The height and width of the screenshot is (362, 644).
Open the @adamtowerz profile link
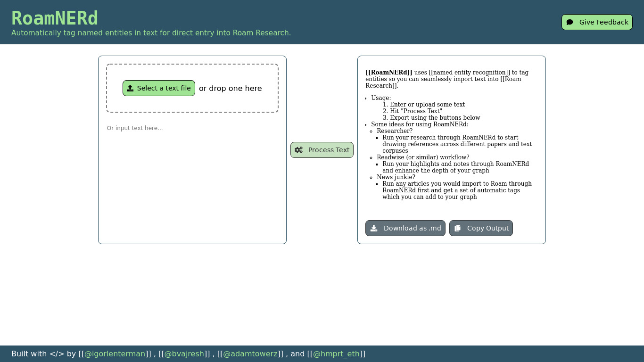[250, 354]
